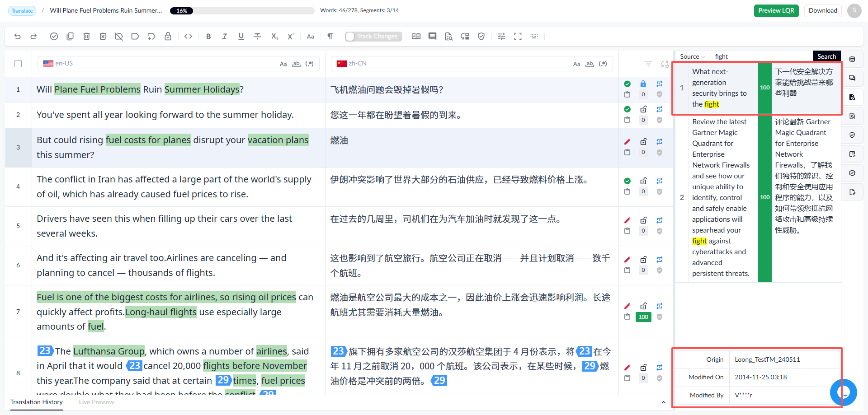Click the fullscreen expand icon

(x=518, y=37)
